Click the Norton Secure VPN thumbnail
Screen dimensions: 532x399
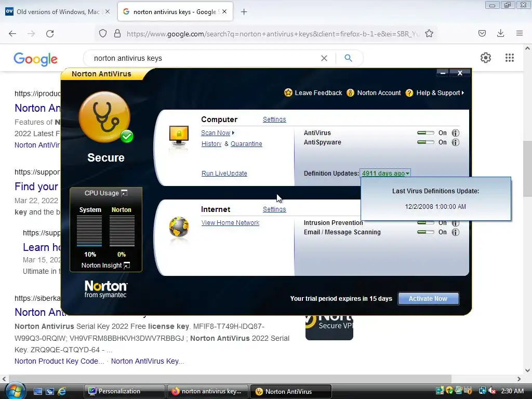click(x=329, y=328)
